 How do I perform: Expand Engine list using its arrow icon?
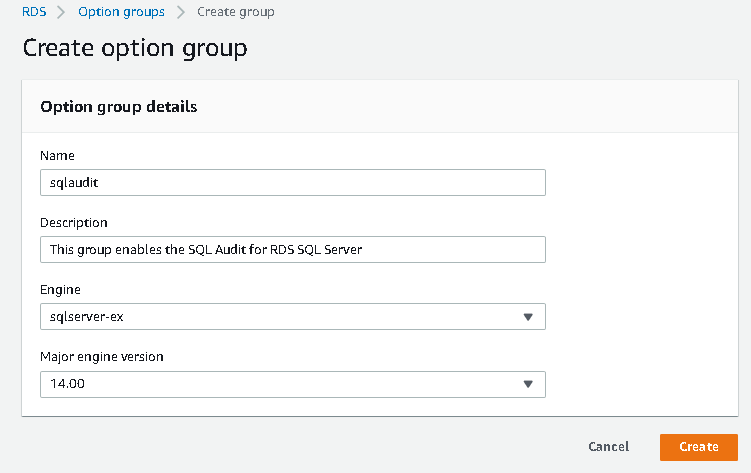[528, 317]
